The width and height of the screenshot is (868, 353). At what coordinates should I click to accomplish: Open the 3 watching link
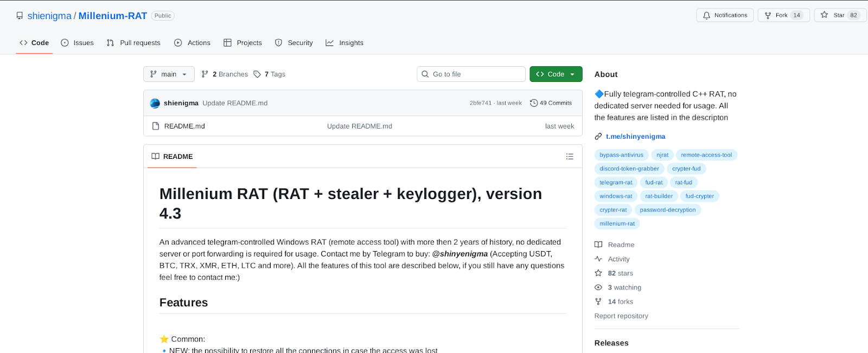(x=618, y=287)
